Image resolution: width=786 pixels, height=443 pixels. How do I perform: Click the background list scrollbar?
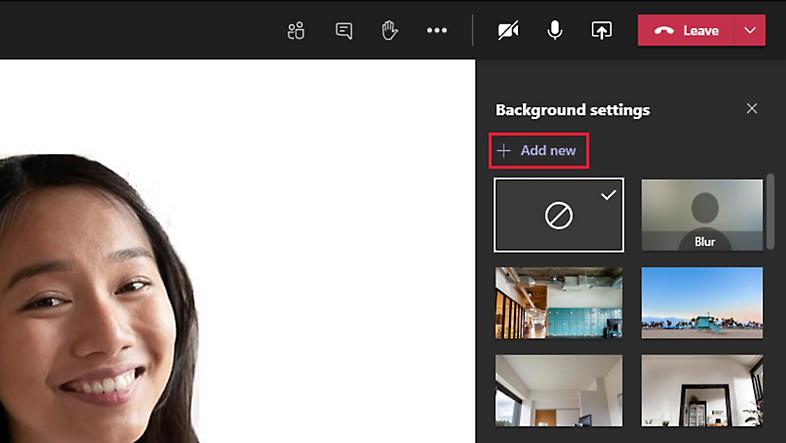tap(770, 212)
